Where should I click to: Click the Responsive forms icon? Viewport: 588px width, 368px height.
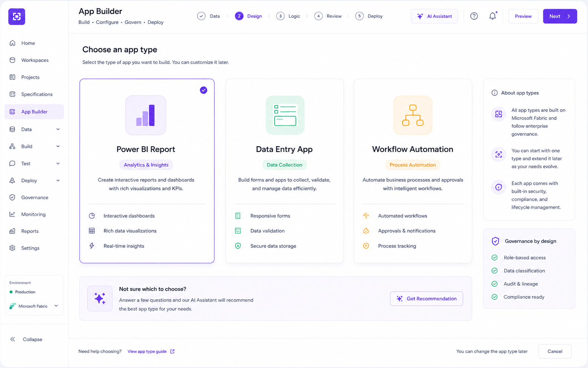point(238,216)
